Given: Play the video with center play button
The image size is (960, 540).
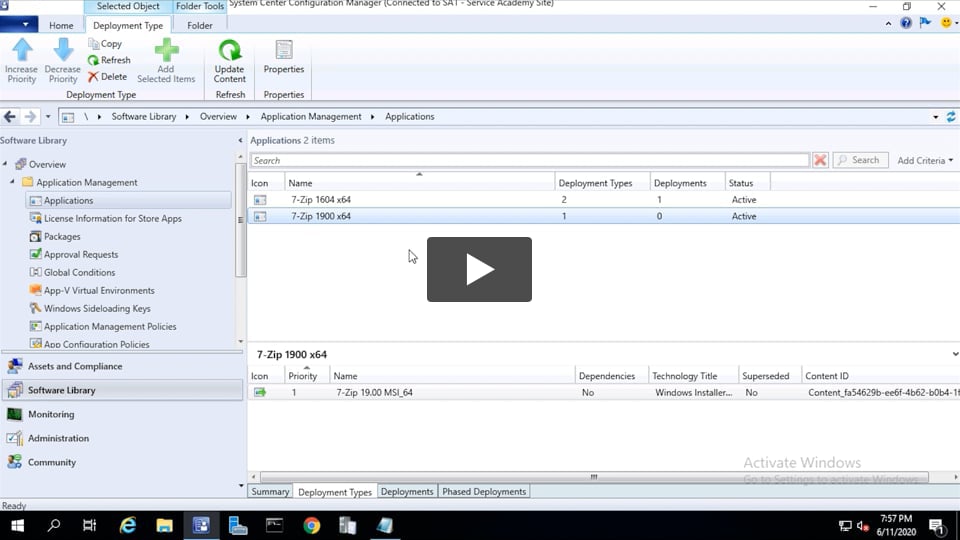Looking at the screenshot, I should (x=479, y=269).
